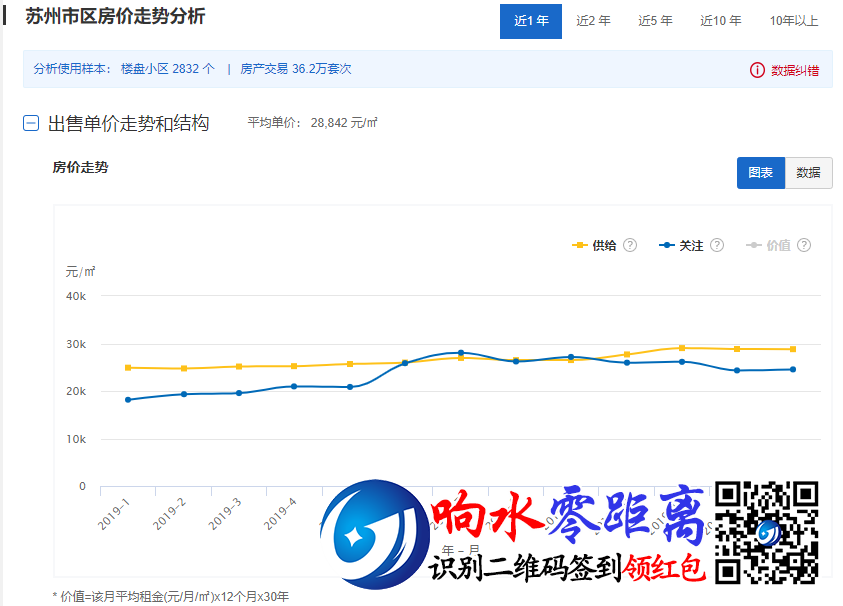Open the help icon next to 关注
This screenshot has height=606, width=843.
[x=717, y=245]
